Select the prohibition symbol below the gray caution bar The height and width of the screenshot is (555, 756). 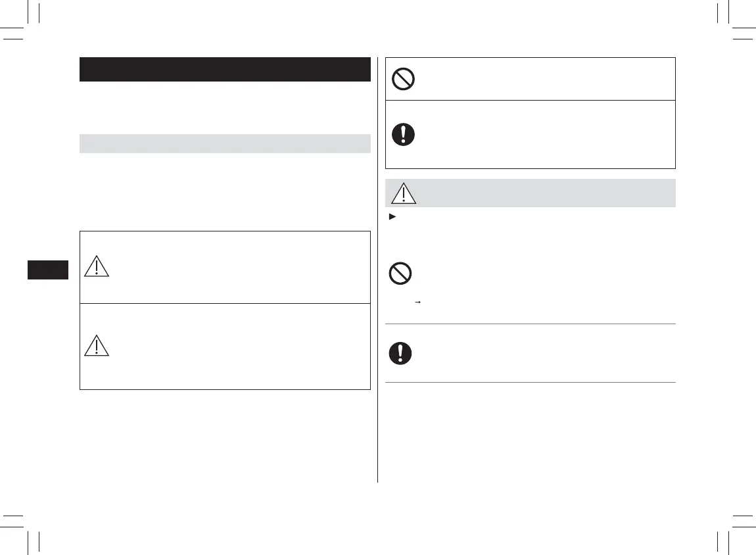coord(401,272)
